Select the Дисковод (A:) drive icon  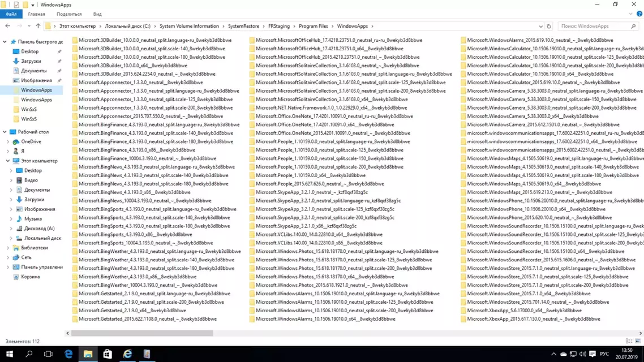pyautogui.click(x=19, y=229)
